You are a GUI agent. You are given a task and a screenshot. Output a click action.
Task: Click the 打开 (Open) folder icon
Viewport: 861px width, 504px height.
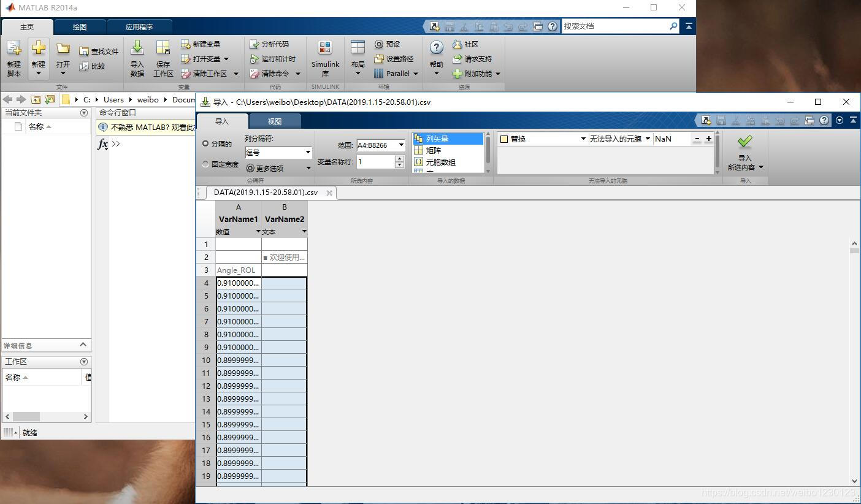[x=63, y=48]
